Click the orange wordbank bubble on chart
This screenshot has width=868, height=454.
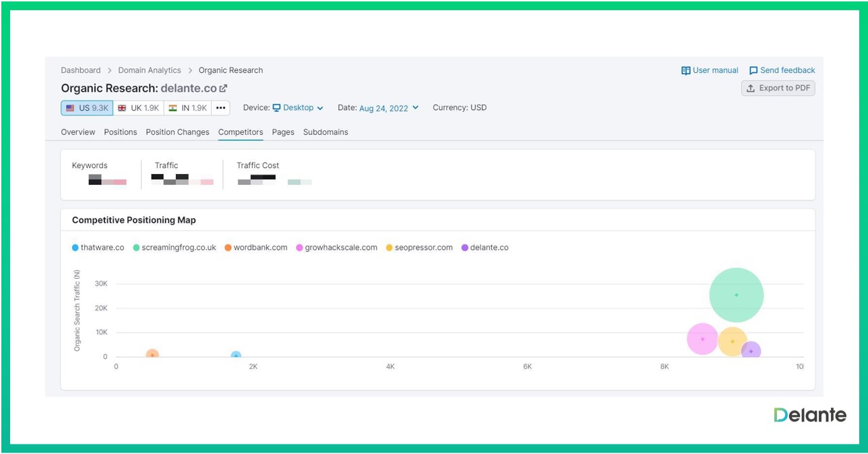(152, 354)
